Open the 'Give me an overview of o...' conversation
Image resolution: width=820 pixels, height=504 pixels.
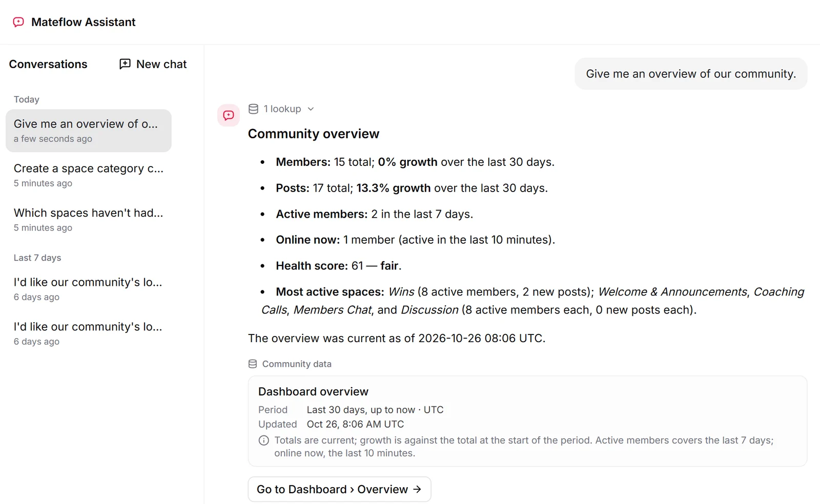pyautogui.click(x=89, y=131)
